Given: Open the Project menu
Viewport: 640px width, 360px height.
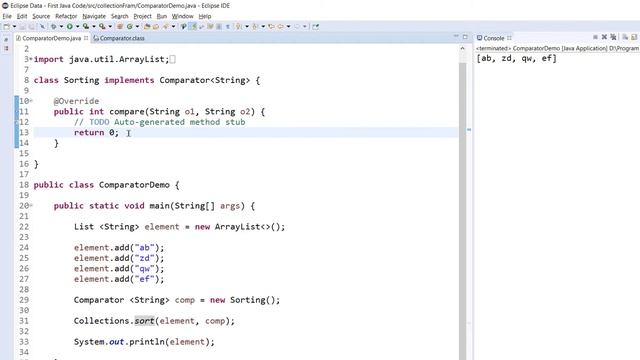Looking at the screenshot, I should pyautogui.click(x=142, y=16).
